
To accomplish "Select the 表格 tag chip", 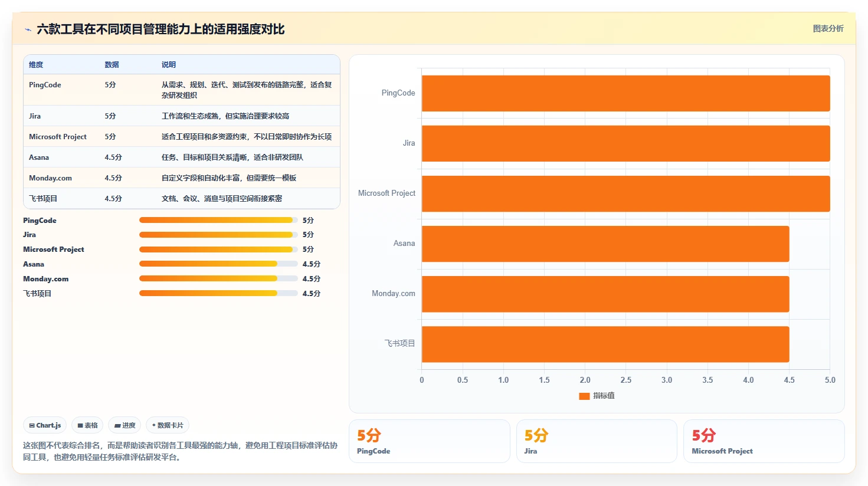I will pyautogui.click(x=87, y=425).
